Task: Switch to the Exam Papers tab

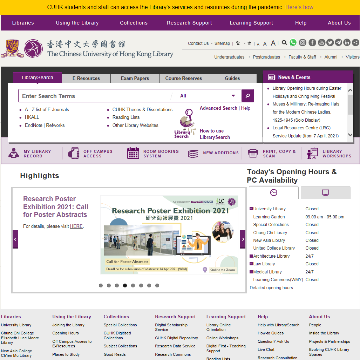Action: [x=135, y=78]
